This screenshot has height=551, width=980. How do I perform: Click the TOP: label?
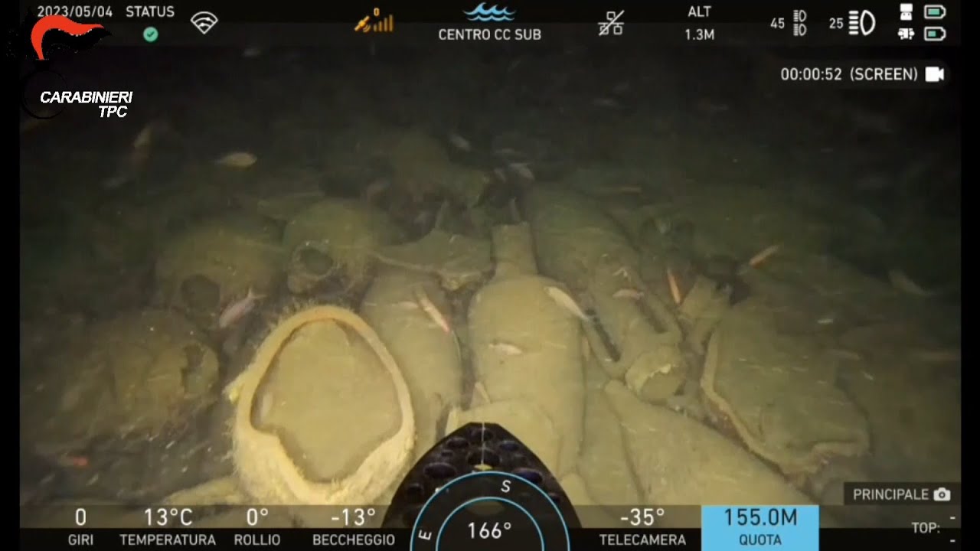pyautogui.click(x=926, y=528)
